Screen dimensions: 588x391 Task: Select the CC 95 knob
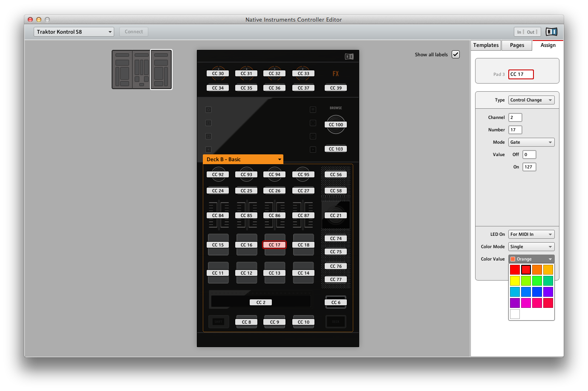coord(303,174)
